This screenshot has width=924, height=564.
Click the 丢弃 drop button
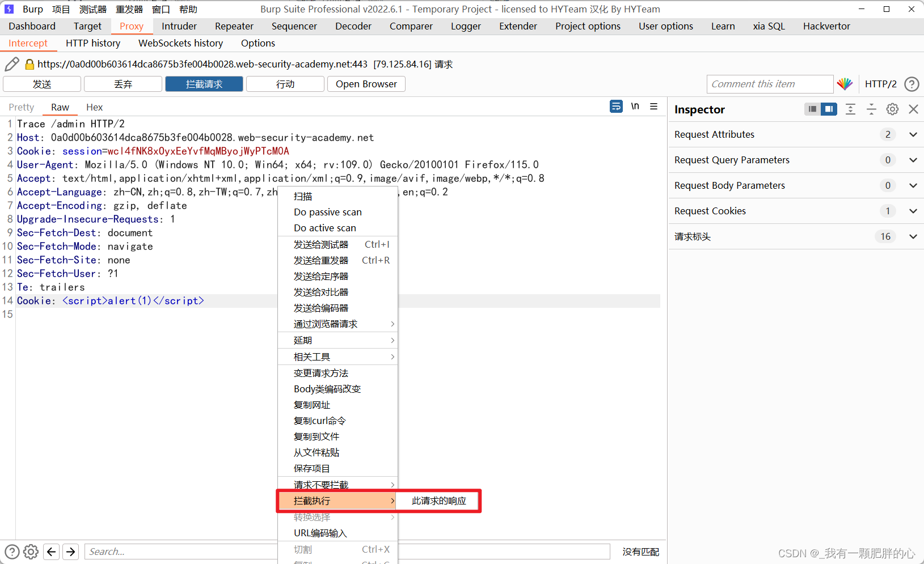tap(123, 84)
